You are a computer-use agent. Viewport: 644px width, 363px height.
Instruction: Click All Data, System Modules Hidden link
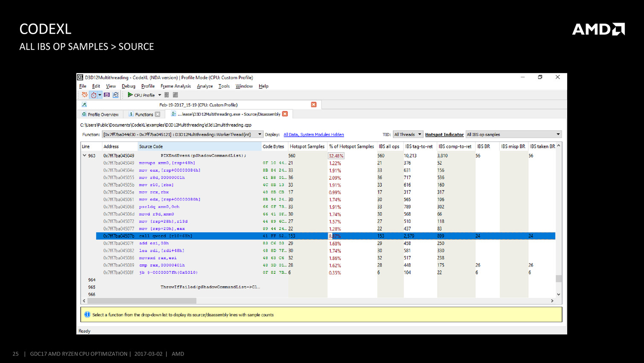point(313,135)
